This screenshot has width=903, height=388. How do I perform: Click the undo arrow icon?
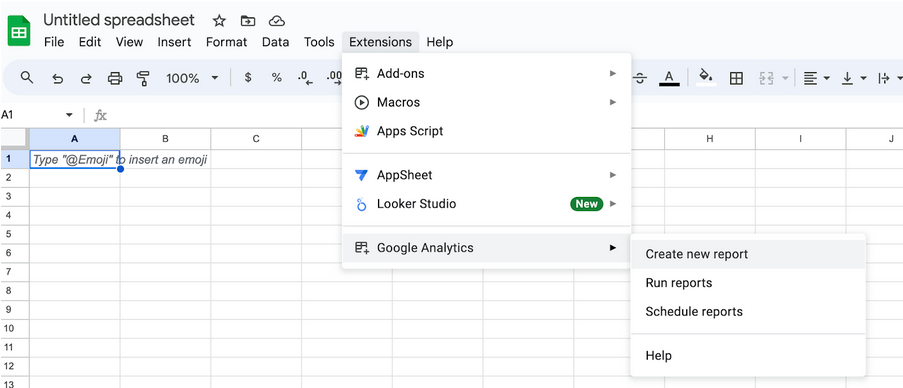click(x=57, y=78)
